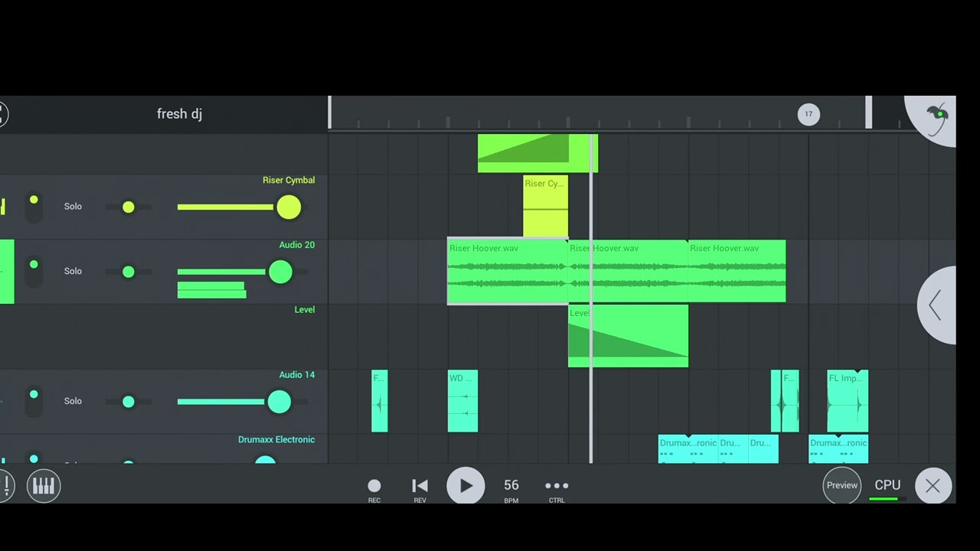
Task: Solo the Audio 20 track
Action: [x=73, y=271]
